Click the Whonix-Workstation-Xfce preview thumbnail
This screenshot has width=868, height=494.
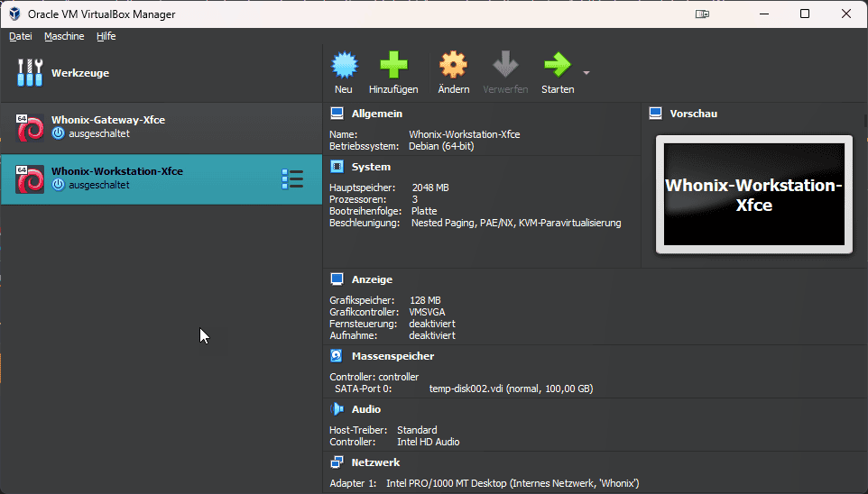click(754, 194)
